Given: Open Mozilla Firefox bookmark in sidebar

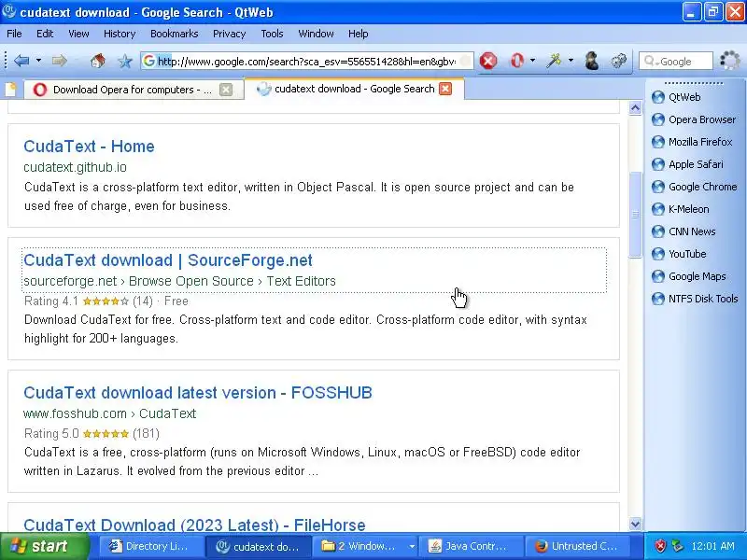Looking at the screenshot, I should point(692,142).
